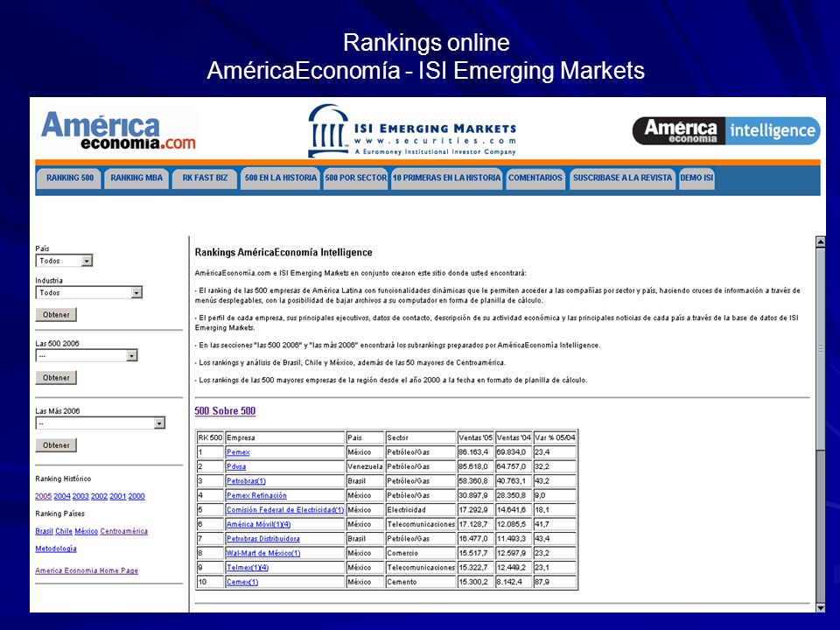
Task: Open the Wal-Mart de México(1) link
Action: point(263,553)
